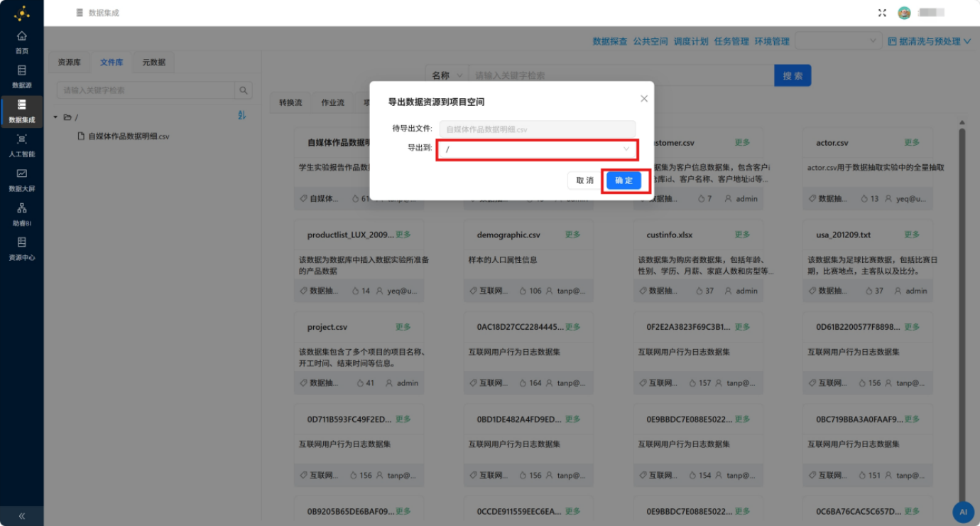Click the actor.csv card title
Screen dimensions: 980x526
click(832, 143)
